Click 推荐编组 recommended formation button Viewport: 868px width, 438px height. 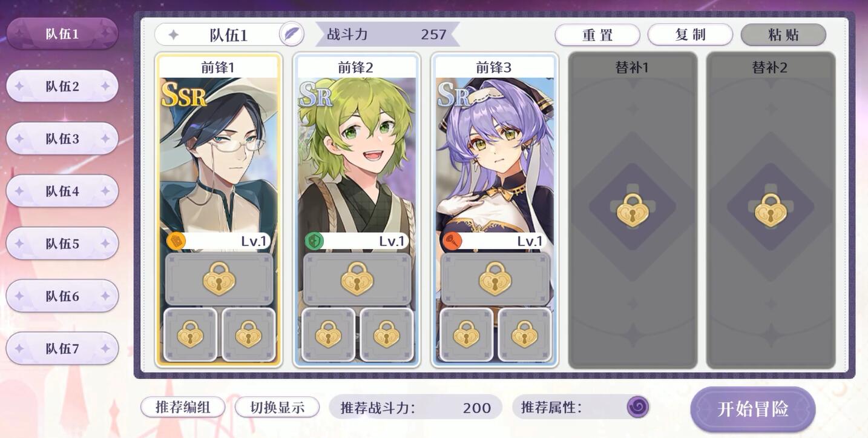tap(183, 407)
